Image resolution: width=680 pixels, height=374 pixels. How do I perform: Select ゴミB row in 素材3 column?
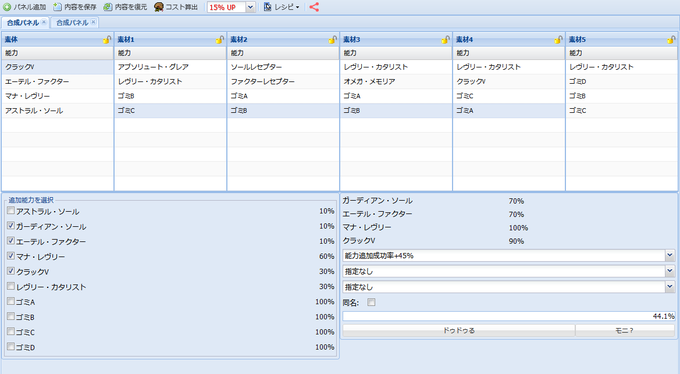pos(396,111)
